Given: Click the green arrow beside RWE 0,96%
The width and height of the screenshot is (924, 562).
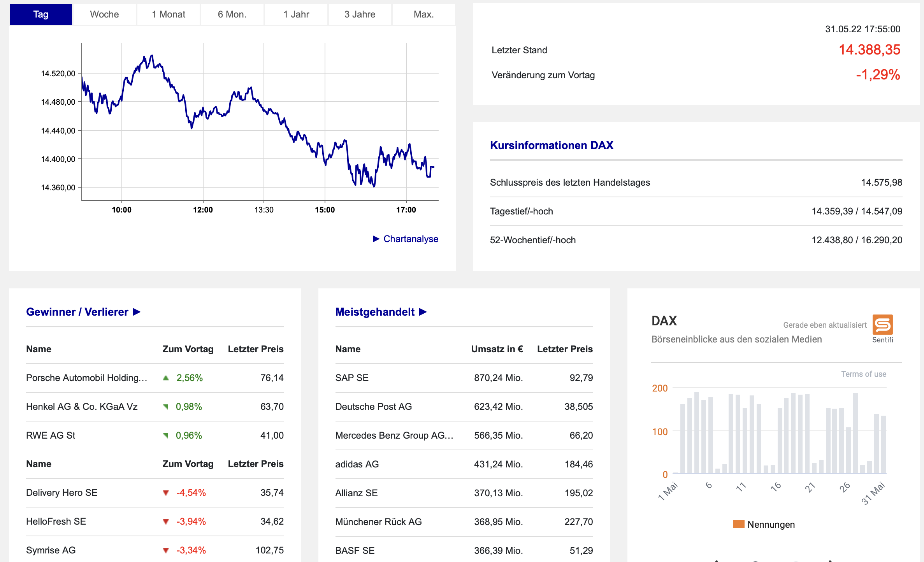Looking at the screenshot, I should point(166,435).
